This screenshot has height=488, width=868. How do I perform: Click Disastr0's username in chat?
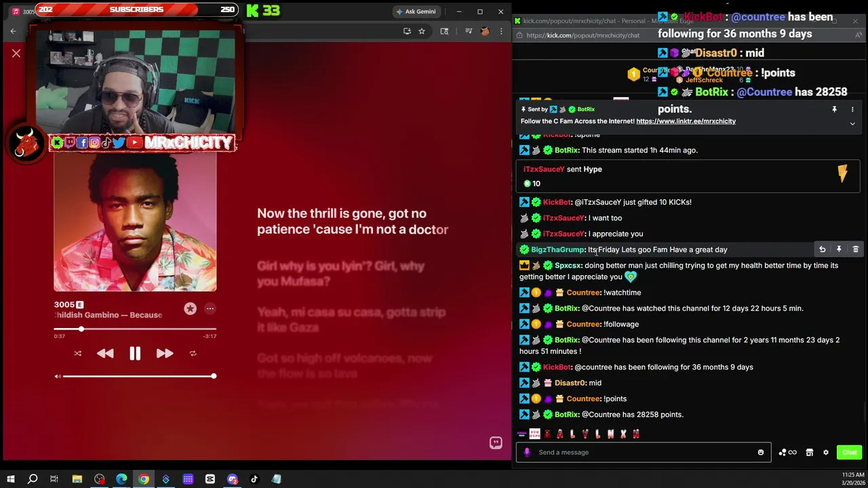570,383
